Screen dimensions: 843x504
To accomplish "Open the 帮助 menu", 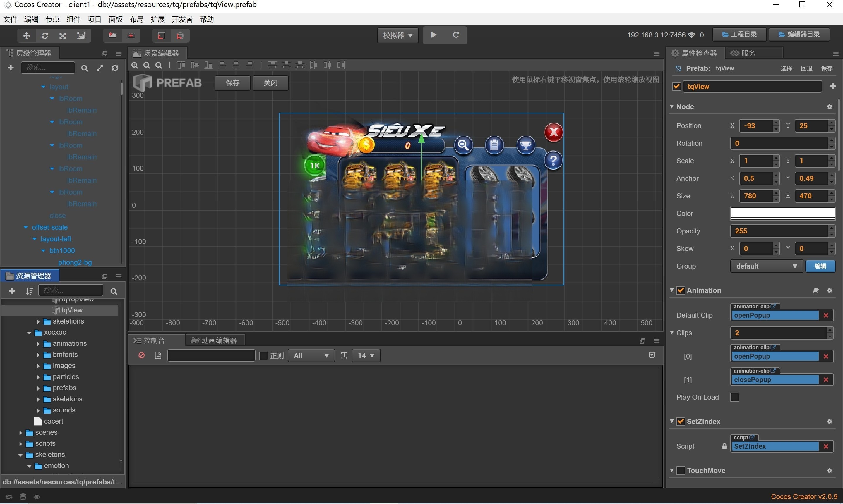I will 207,19.
